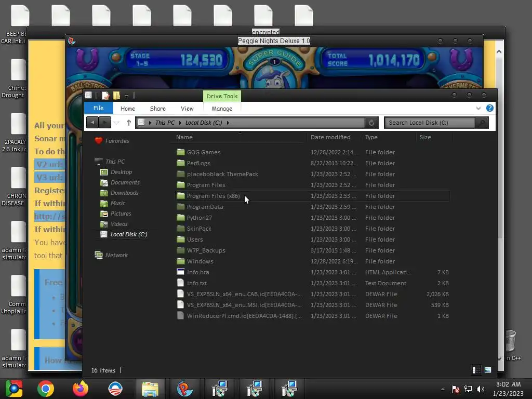Viewport: 532px width, 399px height.
Task: Select the info.hta file icon
Action: point(180,272)
